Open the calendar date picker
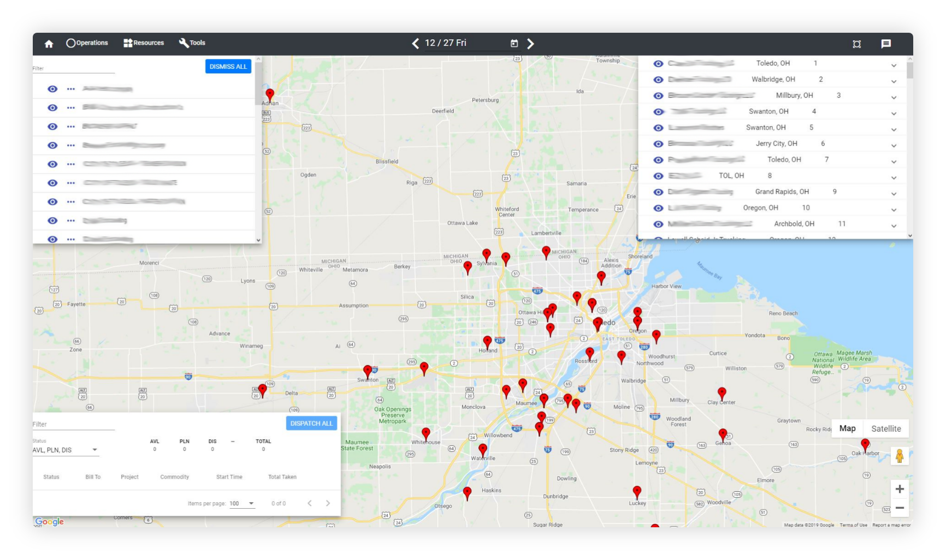 point(514,43)
